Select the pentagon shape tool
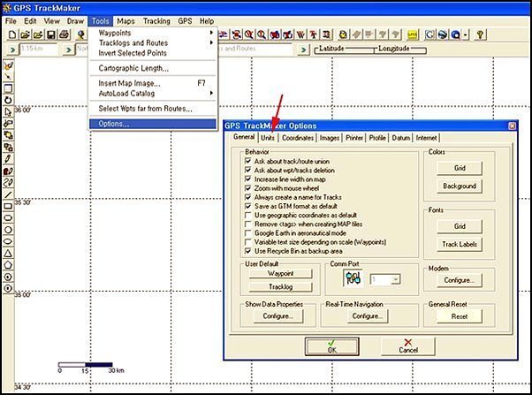Viewport: 532px width, 395px height. (x=8, y=265)
